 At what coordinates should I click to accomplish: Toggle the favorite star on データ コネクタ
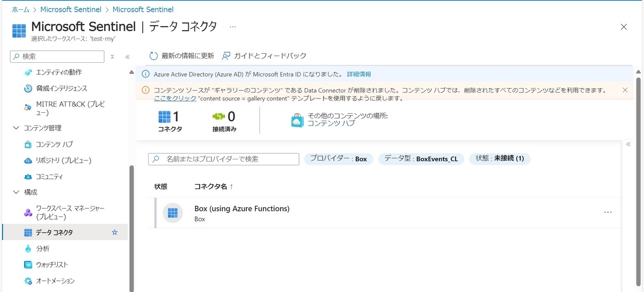pos(114,232)
